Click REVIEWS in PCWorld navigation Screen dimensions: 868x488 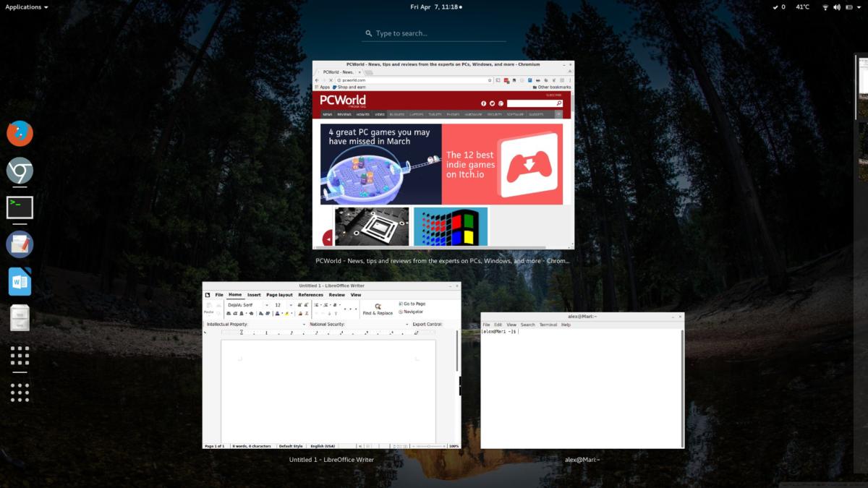(344, 114)
